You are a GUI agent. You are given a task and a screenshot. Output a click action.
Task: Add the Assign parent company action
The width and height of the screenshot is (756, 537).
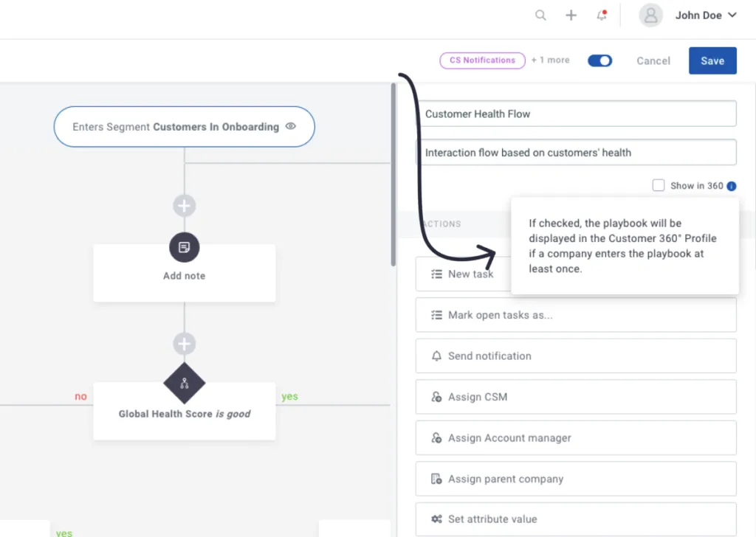[576, 479]
